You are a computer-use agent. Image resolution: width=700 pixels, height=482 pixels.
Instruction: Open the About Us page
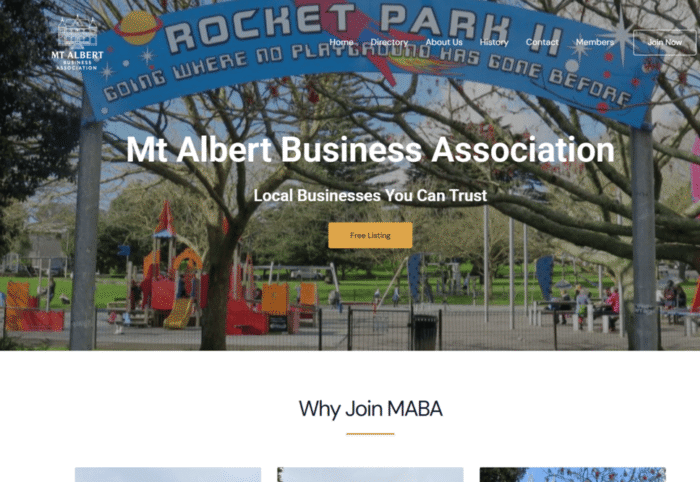[x=444, y=42]
